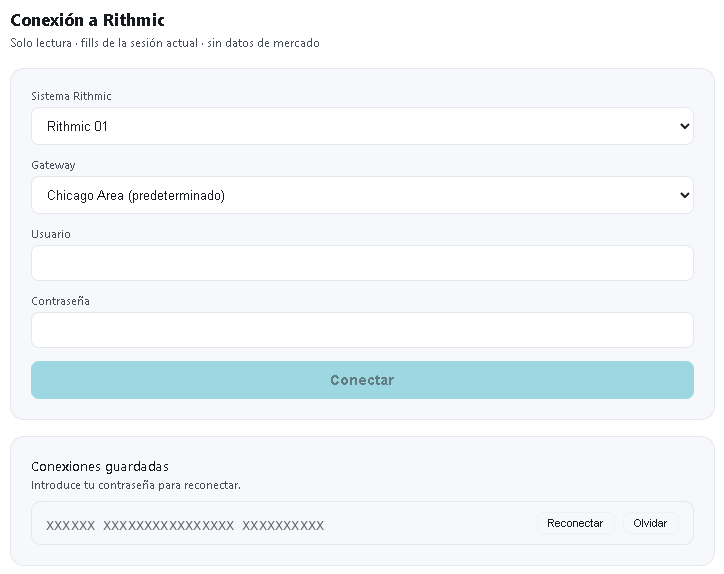Click Reconectar for the saved connection
The height and width of the screenshot is (574, 724).
coord(575,523)
